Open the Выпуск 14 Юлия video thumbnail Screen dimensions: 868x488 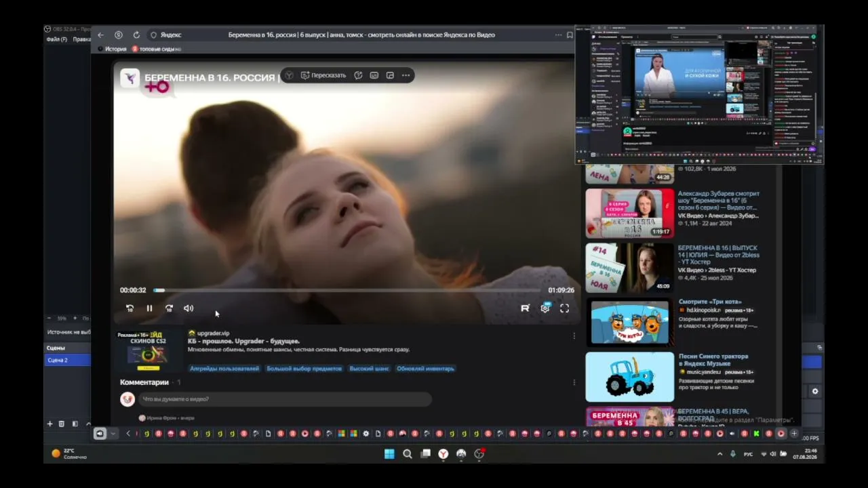coord(630,267)
